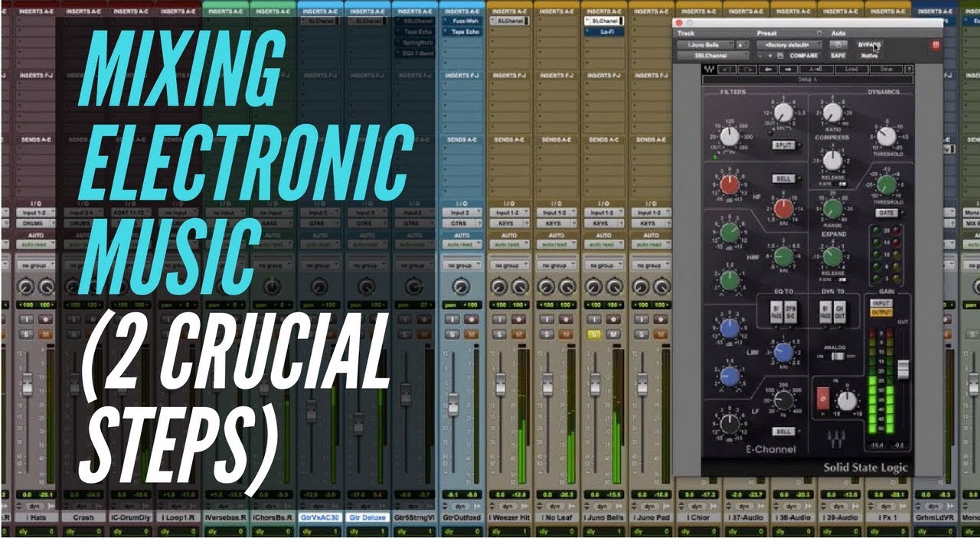This screenshot has width=980, height=551.
Task: Adjust the expander Range green knob
Action: tap(832, 208)
